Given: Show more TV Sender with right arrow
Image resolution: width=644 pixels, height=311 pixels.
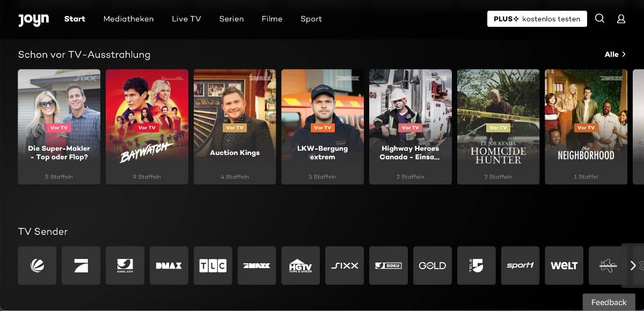Looking at the screenshot, I should tap(633, 265).
